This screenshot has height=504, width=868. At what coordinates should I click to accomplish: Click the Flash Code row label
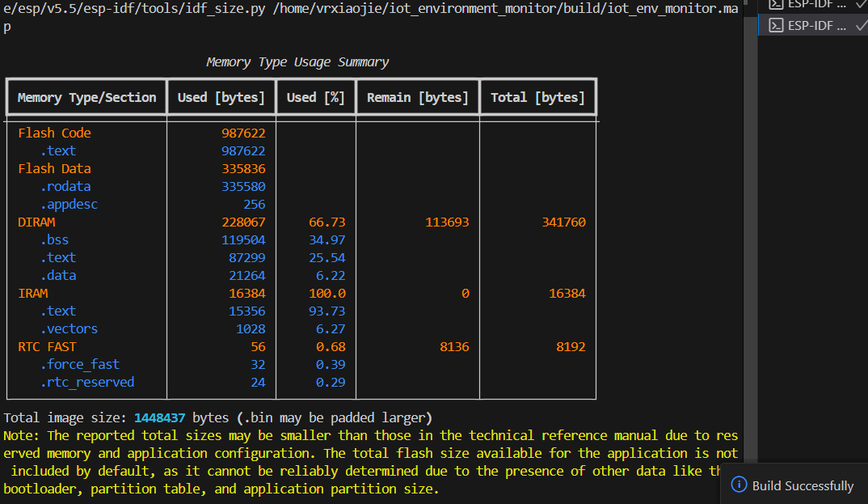coord(54,133)
